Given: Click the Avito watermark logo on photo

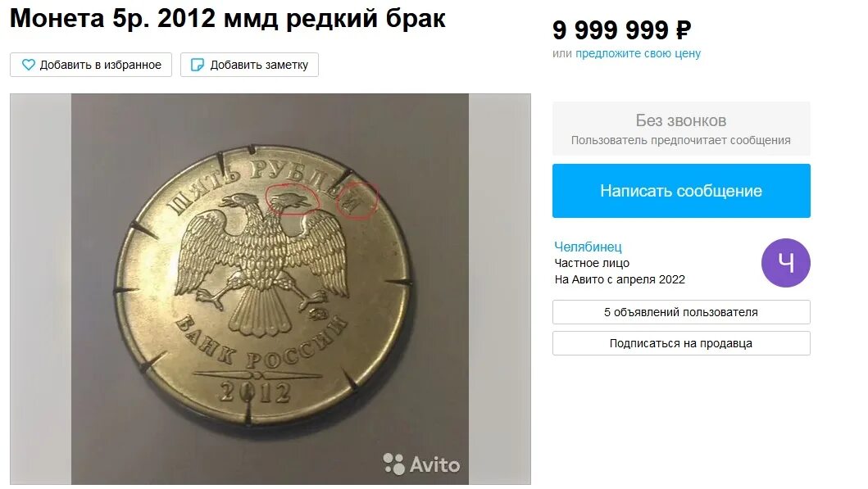Looking at the screenshot, I should click(422, 464).
